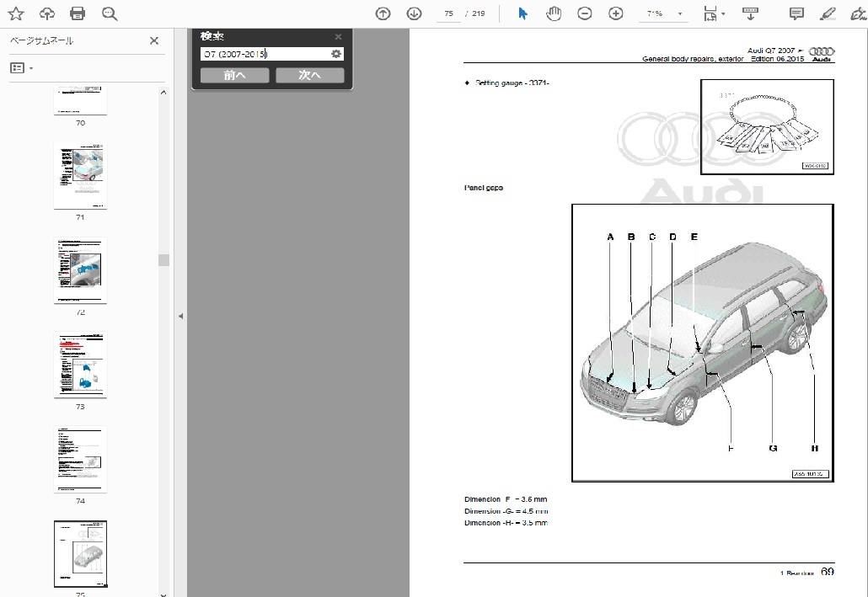Open search settings gear icon
Image resolution: width=868 pixels, height=597 pixels.
tap(336, 54)
